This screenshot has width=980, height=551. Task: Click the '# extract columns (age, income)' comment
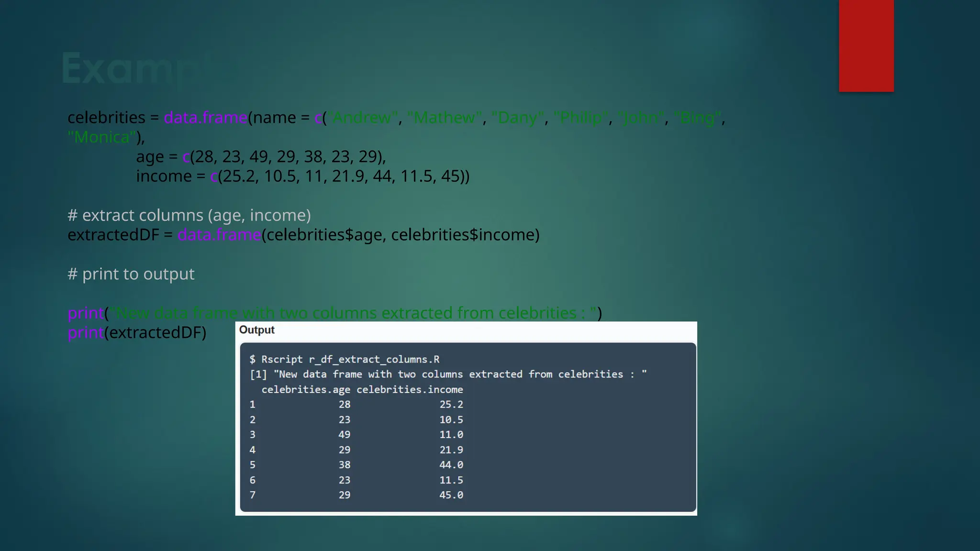pos(189,215)
